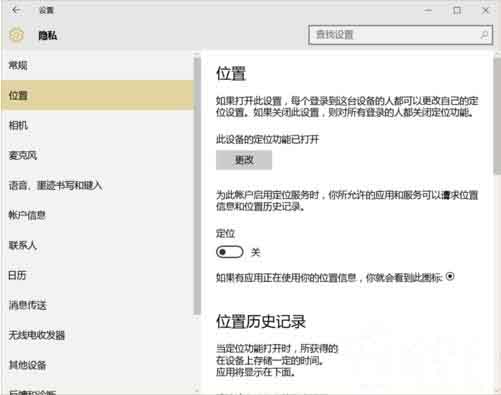This screenshot has height=395, width=501.
Task: Open the 麦克风 privacy settings
Action: 97,155
